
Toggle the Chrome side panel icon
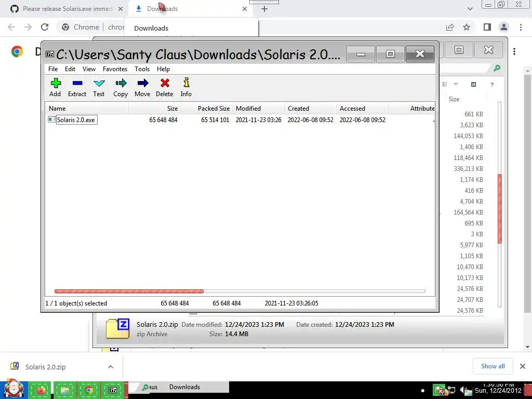tap(487, 27)
